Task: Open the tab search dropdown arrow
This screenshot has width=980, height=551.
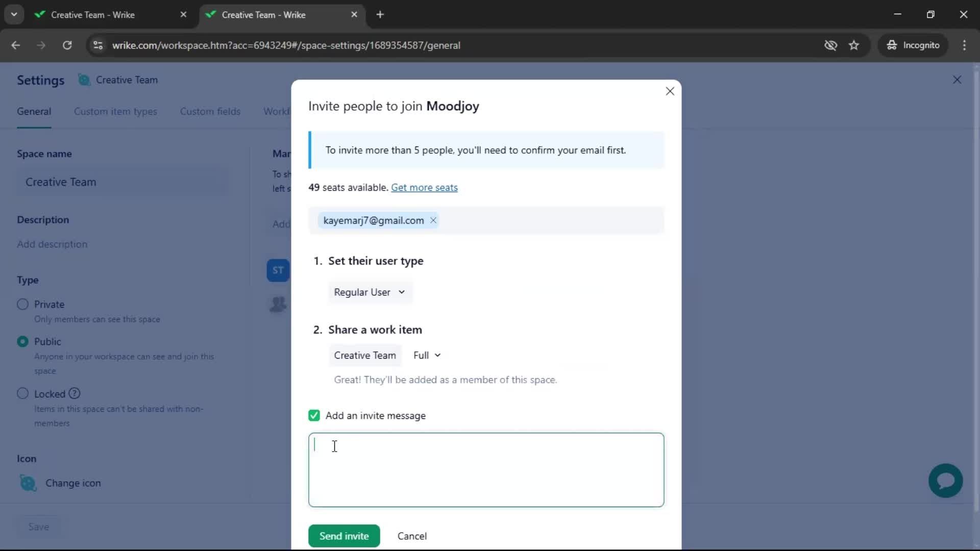Action: pyautogui.click(x=14, y=15)
